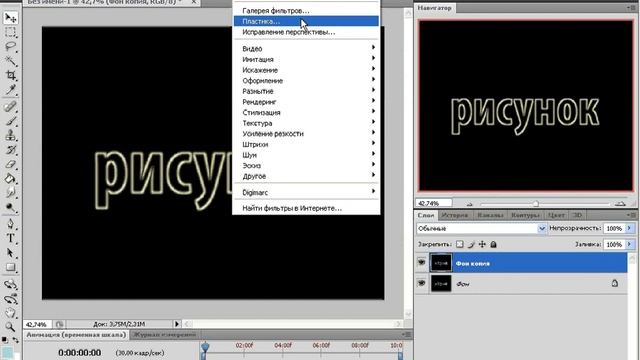Select the Move tool
The height and width of the screenshot is (360, 640).
click(11, 18)
